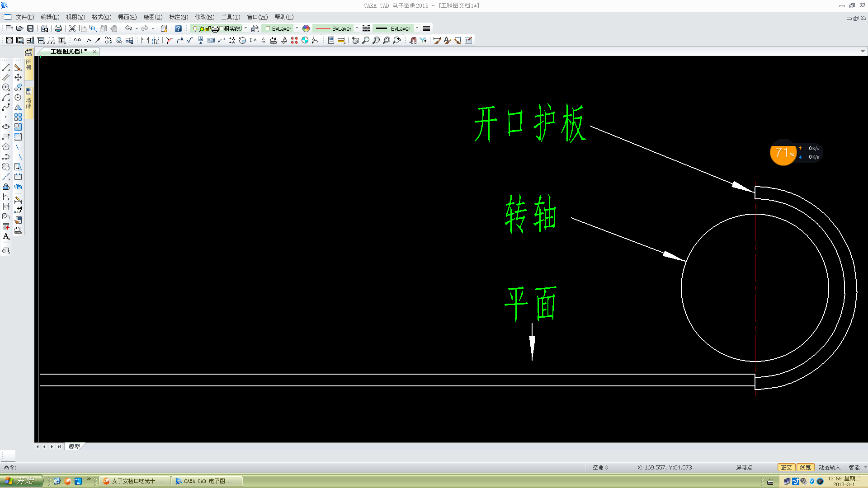
Task: Select the Array tool icon
Action: (x=18, y=117)
